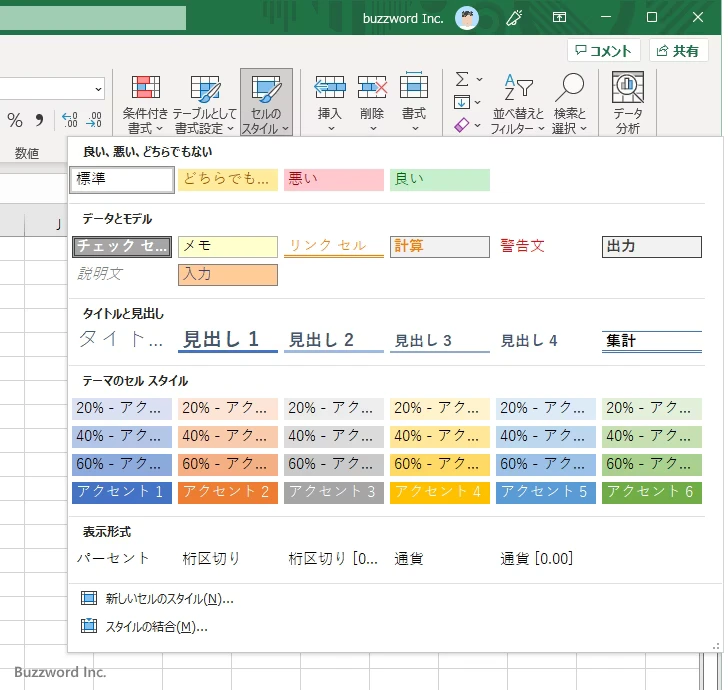
Task: Apply the 出力 (Output) style
Action: tap(652, 247)
